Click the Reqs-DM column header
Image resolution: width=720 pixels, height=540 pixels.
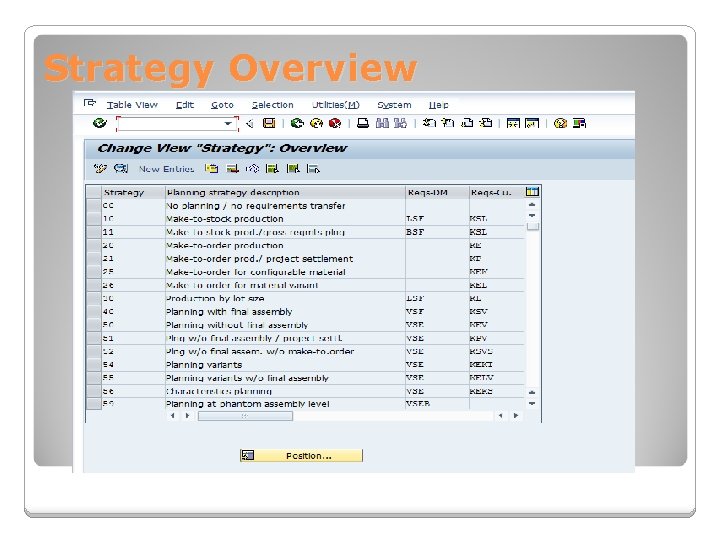click(437, 192)
